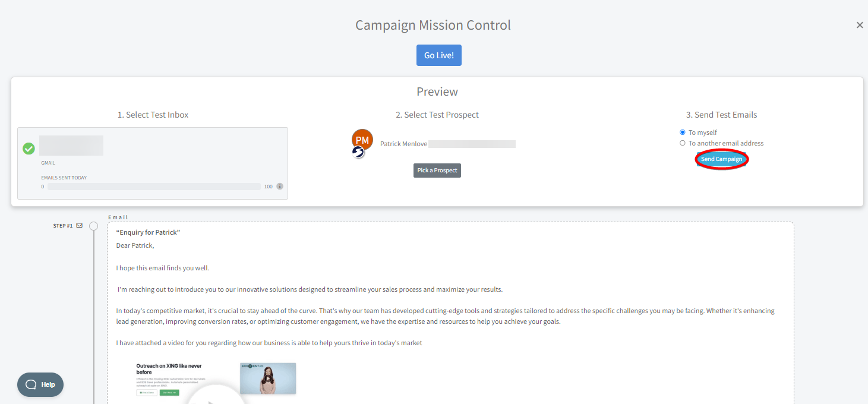Click the Step #1 timeline circle marker

(x=93, y=226)
